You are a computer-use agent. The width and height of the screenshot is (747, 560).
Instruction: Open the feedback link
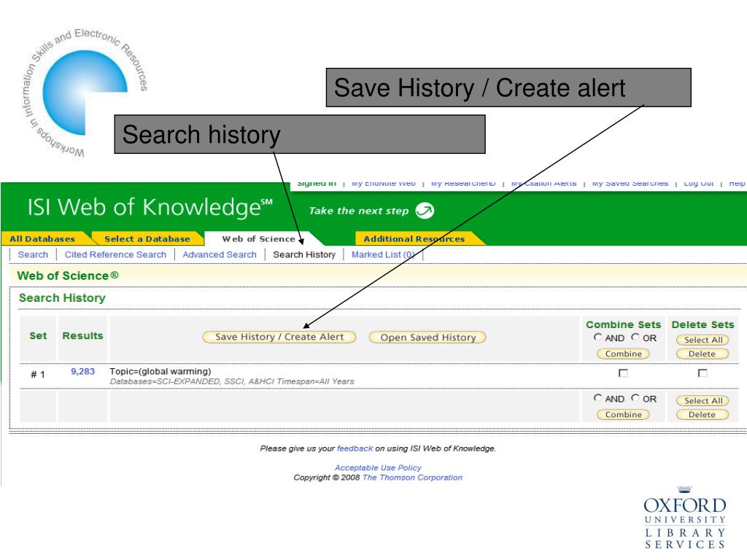[355, 448]
